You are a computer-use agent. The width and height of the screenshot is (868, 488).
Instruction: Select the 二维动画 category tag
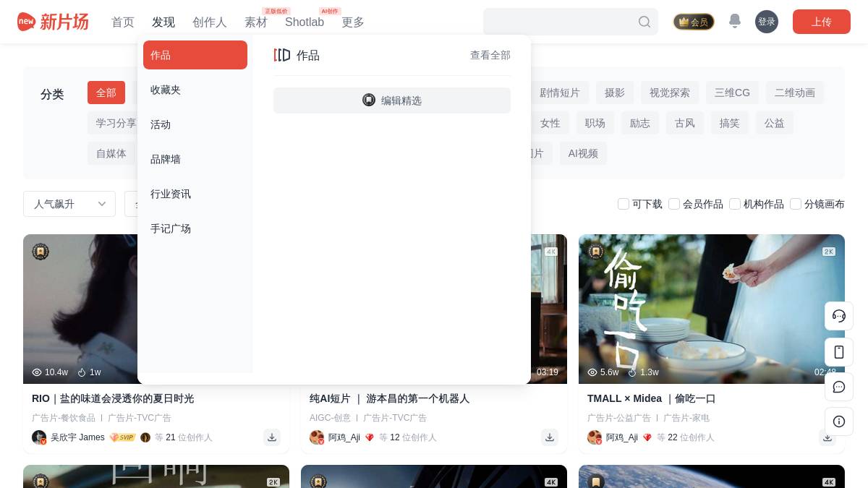[795, 93]
